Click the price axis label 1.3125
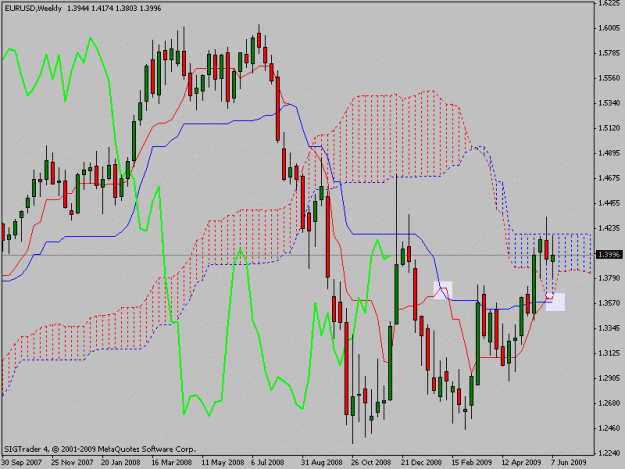This screenshot has width=625, height=469. tap(609, 353)
